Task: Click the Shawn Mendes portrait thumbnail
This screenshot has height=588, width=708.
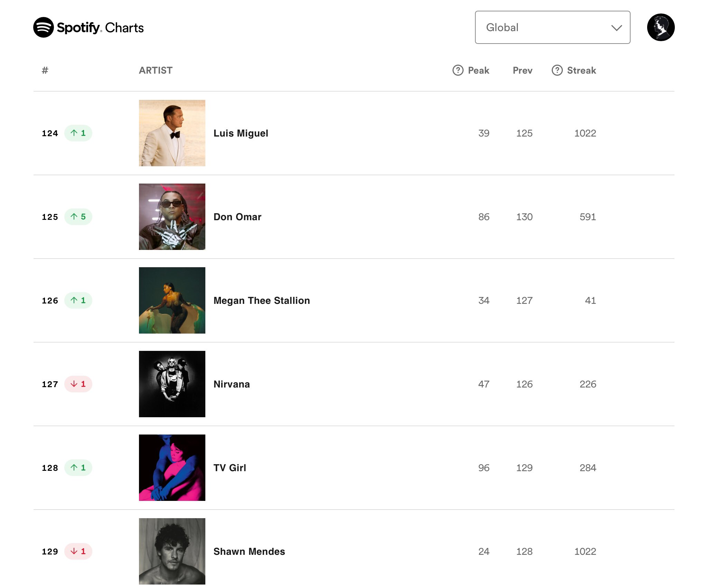Action: pyautogui.click(x=172, y=551)
